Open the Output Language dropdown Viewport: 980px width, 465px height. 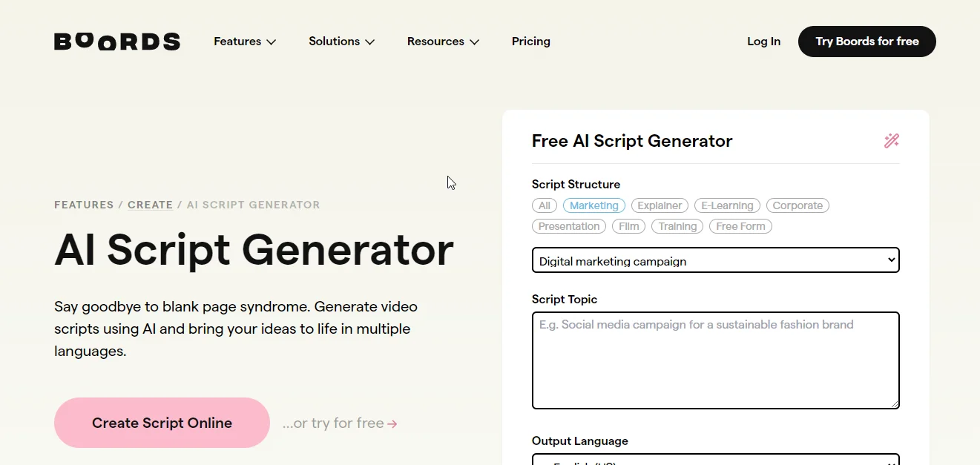(715, 461)
